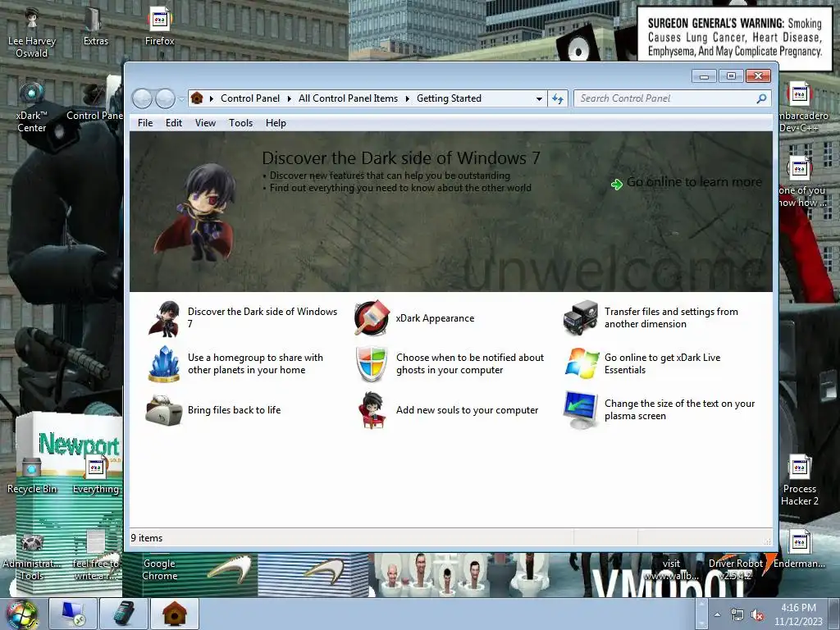Click the transfer files truck icon
This screenshot has height=630, width=840.
coord(581,317)
